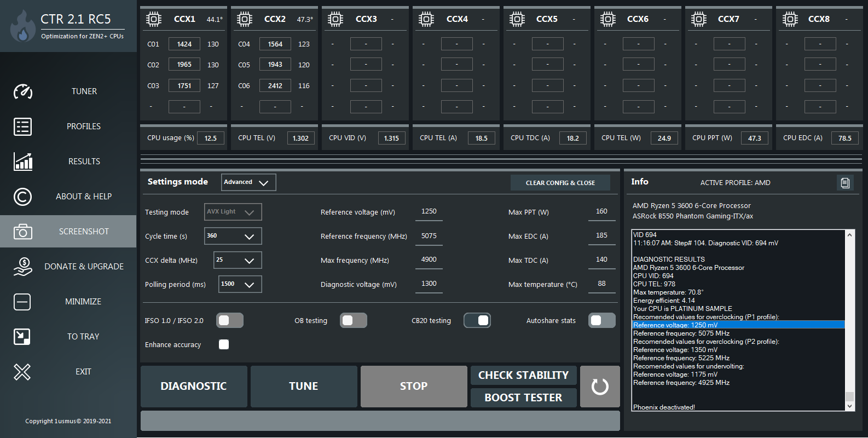Click the About & Help copyright icon
Viewport: 868px width, 438px height.
coord(22,197)
